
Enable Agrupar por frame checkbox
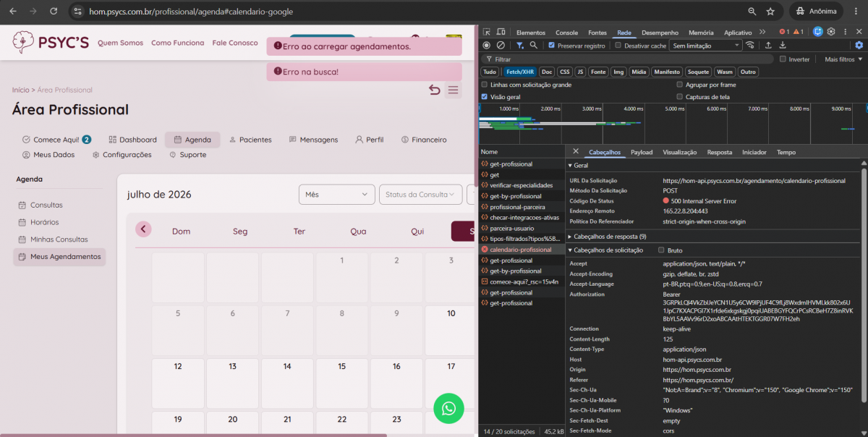(x=679, y=85)
